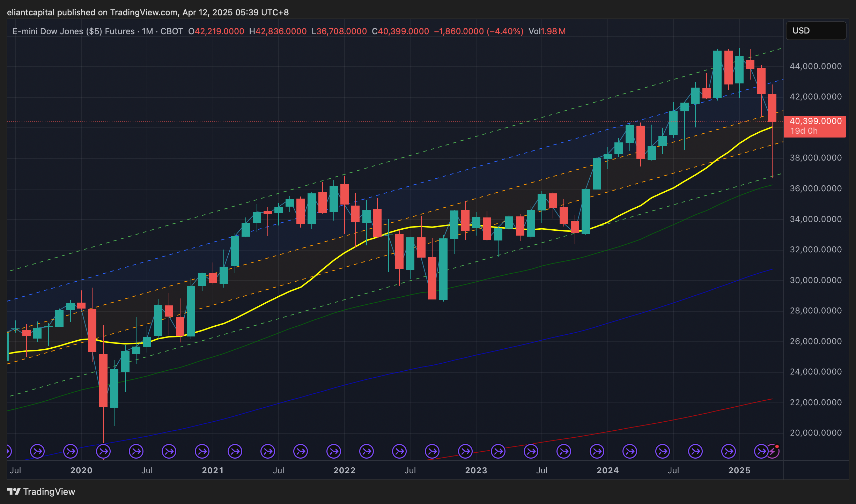Click the last purple rollover marker before lightning icon
This screenshot has height=504, width=856.
click(761, 451)
